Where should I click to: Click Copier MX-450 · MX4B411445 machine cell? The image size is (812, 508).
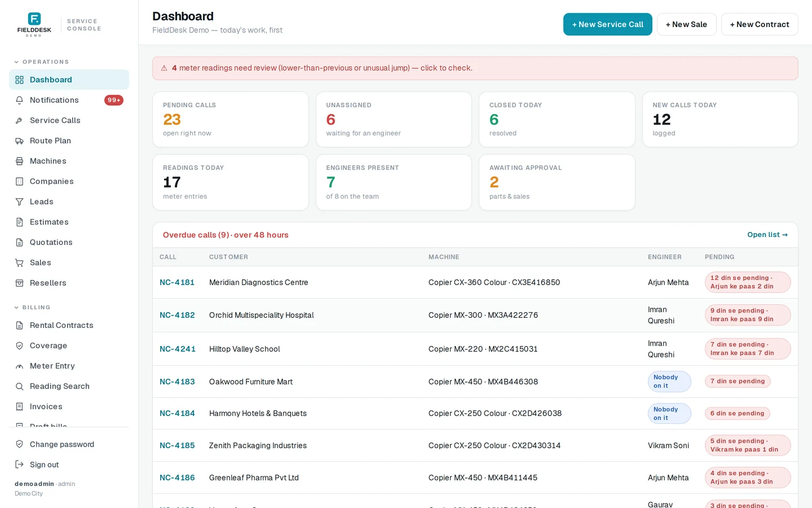483,478
